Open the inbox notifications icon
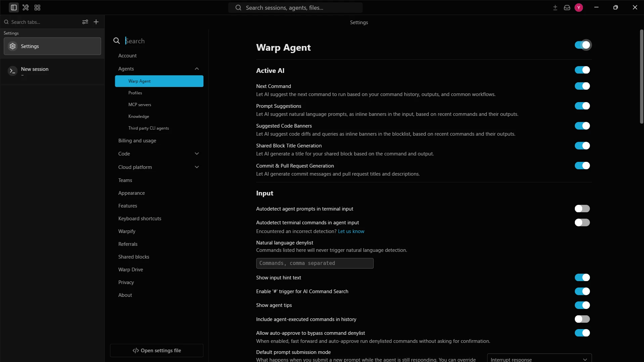 567,7
